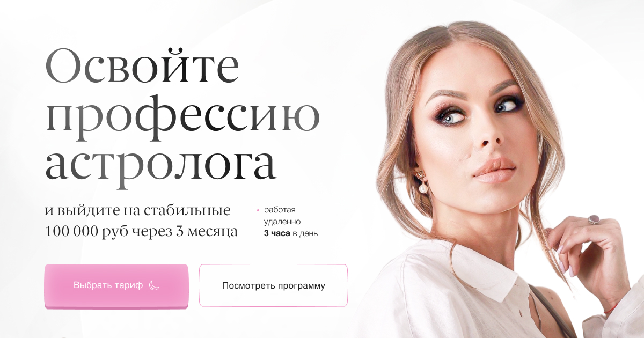The height and width of the screenshot is (338, 644).
Task: Click the heading word астролога
Action: pyautogui.click(x=160, y=164)
